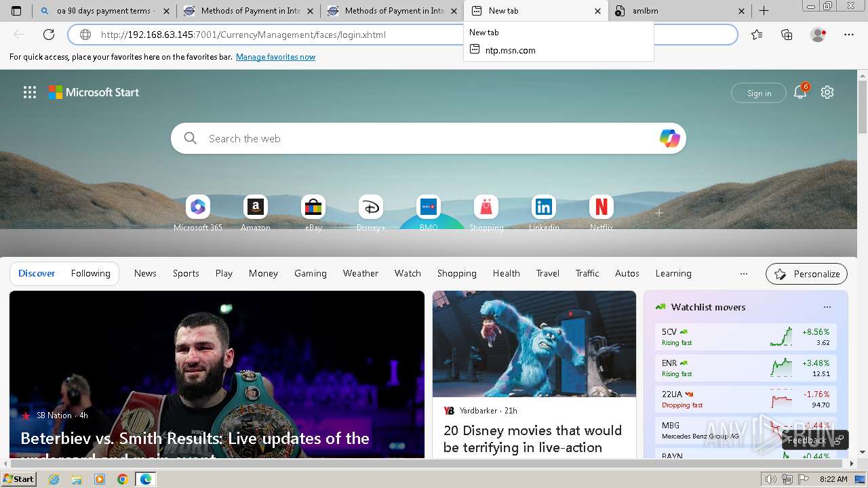The height and width of the screenshot is (488, 868).
Task: Open the Microsoft Start app launcher grid
Action: (x=30, y=92)
